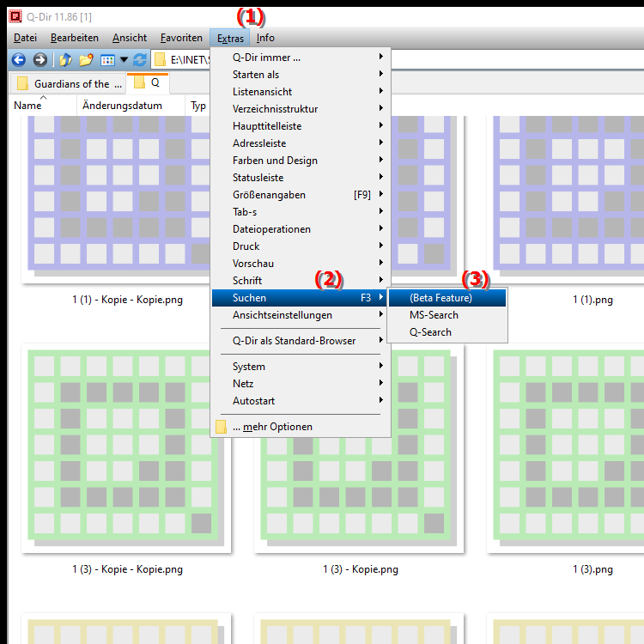644x644 pixels.
Task: Open Größenangaben F9 menu entry
Action: 301,195
